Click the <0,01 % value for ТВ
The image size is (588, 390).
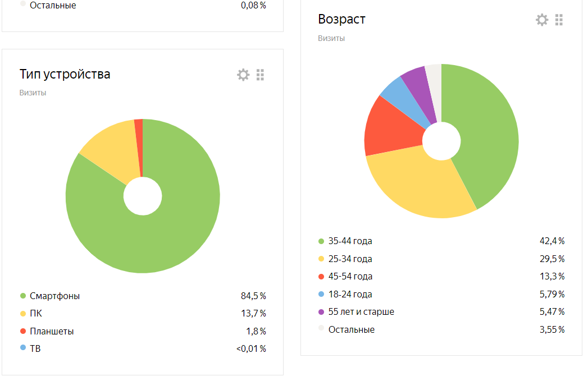(x=251, y=349)
